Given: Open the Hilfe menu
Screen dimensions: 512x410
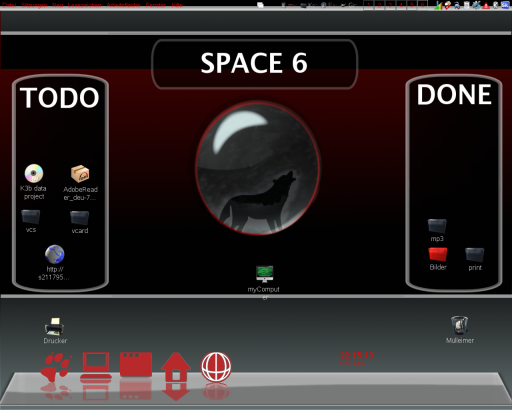Looking at the screenshot, I should coord(177,5).
